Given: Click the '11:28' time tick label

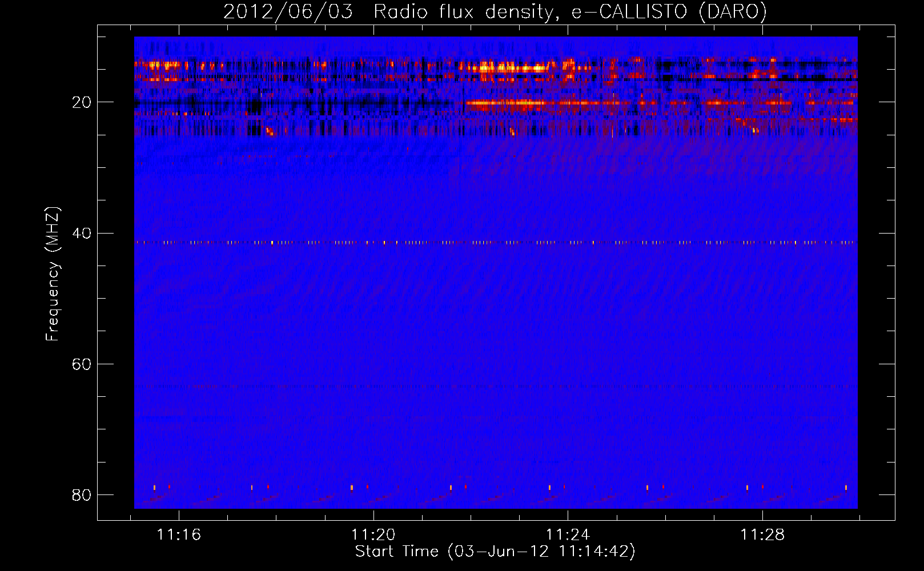Looking at the screenshot, I should click(762, 535).
